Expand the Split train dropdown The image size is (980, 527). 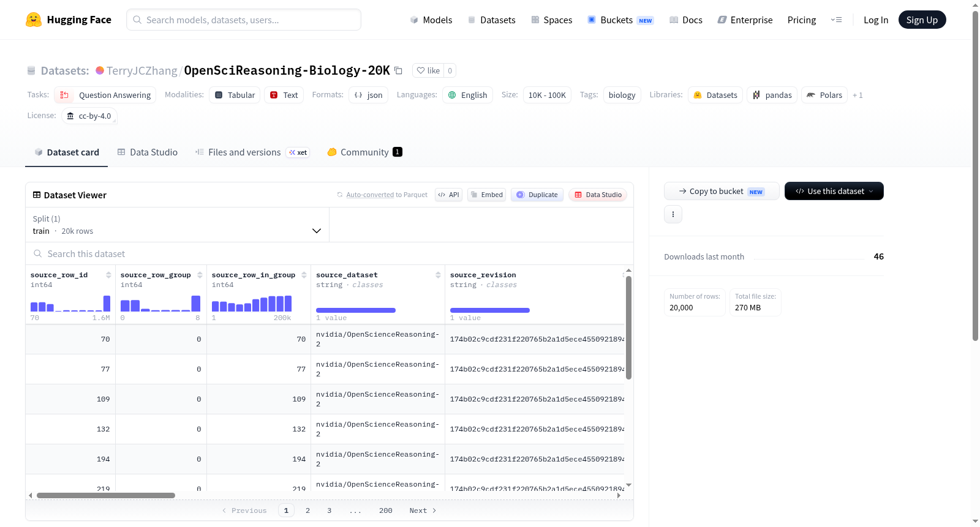178,225
